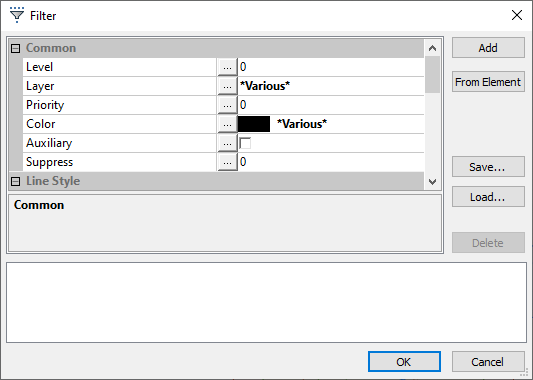533x380 pixels.
Task: Click the scroll down arrow of property list
Action: tap(432, 182)
